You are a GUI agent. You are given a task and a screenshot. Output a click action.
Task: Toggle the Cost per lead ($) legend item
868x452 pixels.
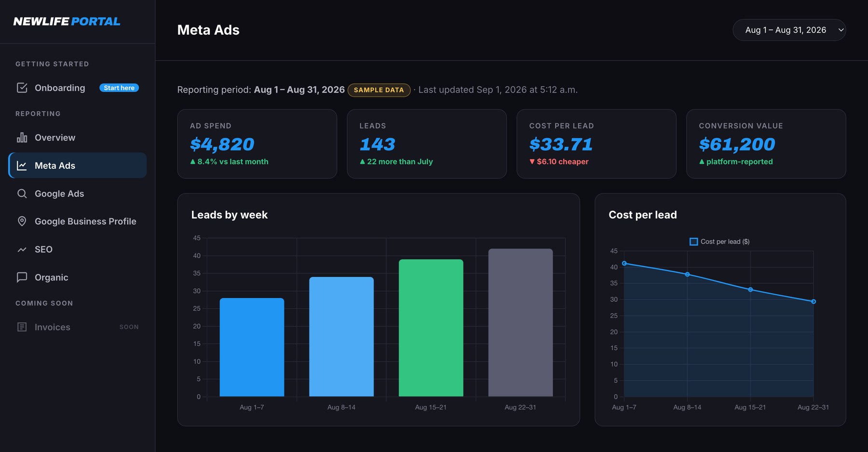tap(719, 242)
